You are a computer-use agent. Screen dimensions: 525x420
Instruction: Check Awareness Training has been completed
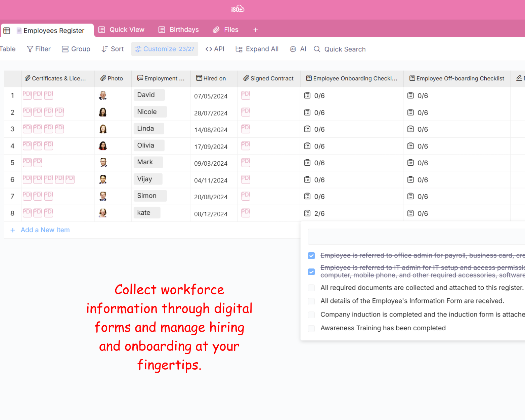pos(311,328)
